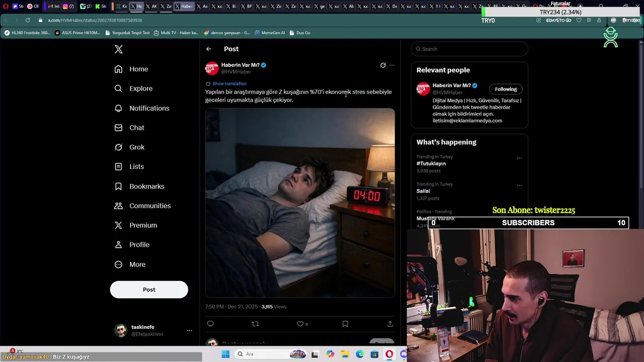Open ASUS Prime H610M bookmark
The image size is (644, 362).
coord(77,33)
